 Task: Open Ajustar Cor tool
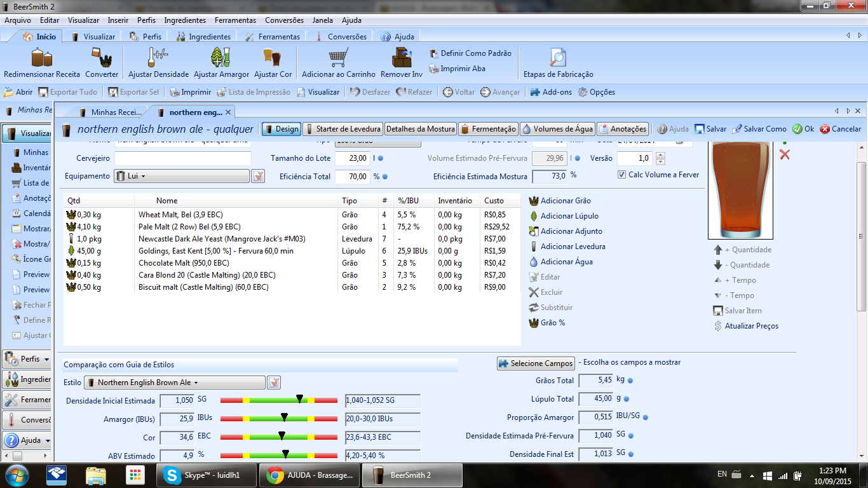[273, 64]
